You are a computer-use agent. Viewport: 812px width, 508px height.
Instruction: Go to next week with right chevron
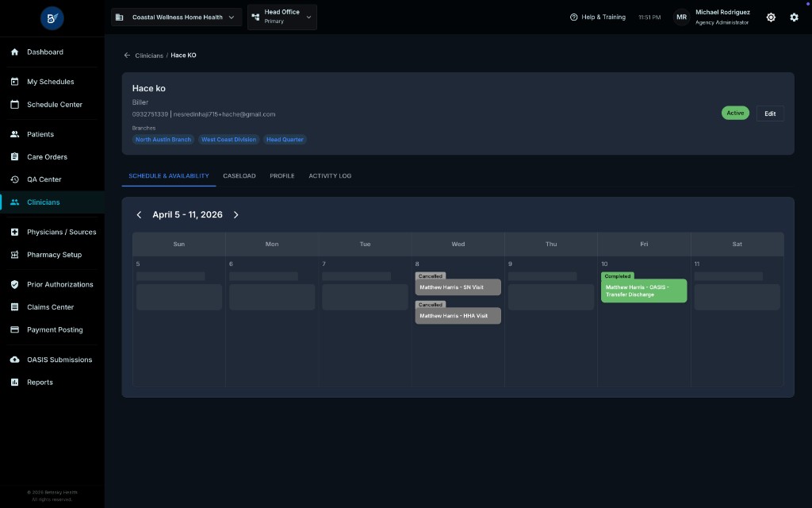(236, 214)
